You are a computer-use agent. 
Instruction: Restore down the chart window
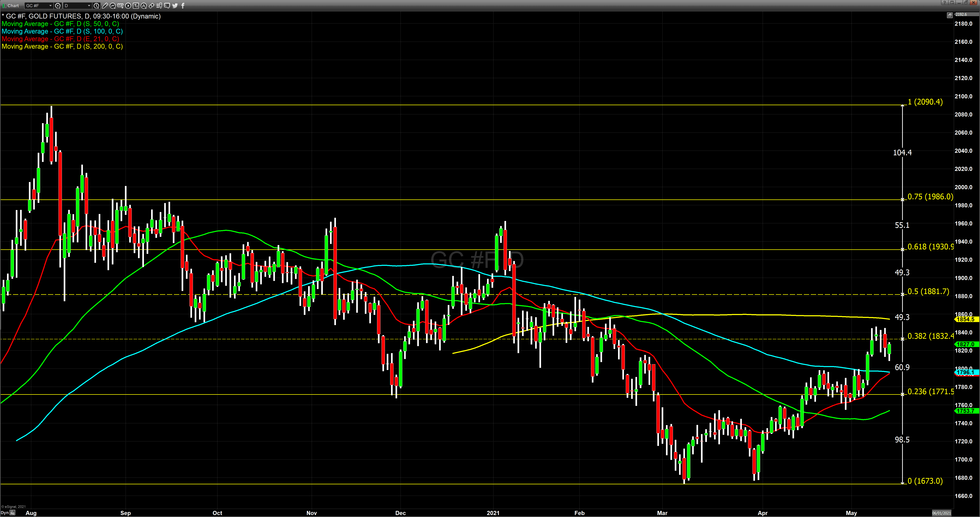[966, 3]
